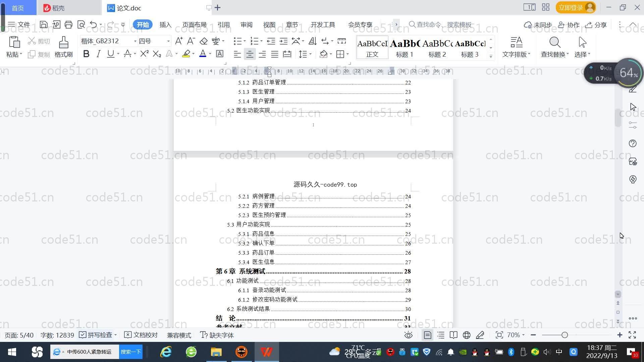This screenshot has width=644, height=362.
Task: Toggle bold formatting
Action: click(86, 54)
